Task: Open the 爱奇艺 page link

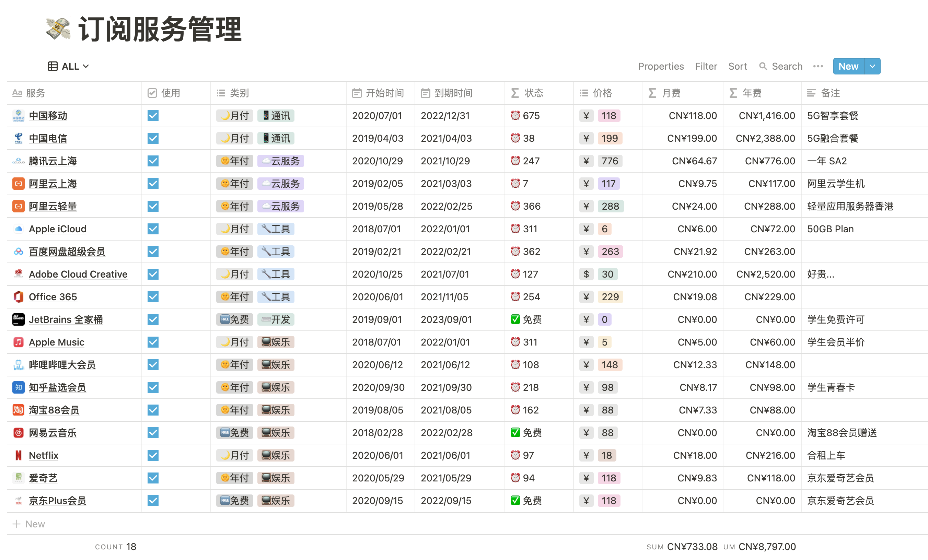Action: 43,478
